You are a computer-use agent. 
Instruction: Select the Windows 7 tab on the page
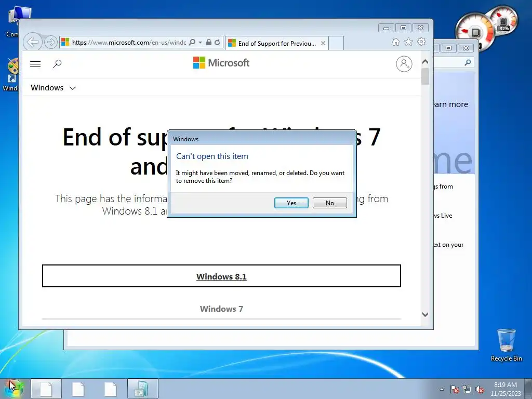pos(221,309)
